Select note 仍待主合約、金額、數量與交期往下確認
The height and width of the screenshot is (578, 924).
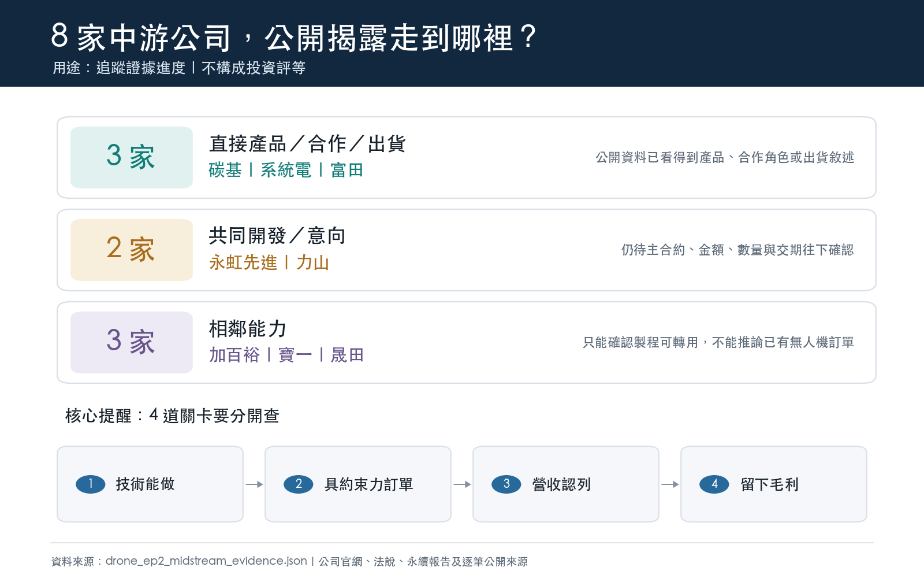pos(737,250)
